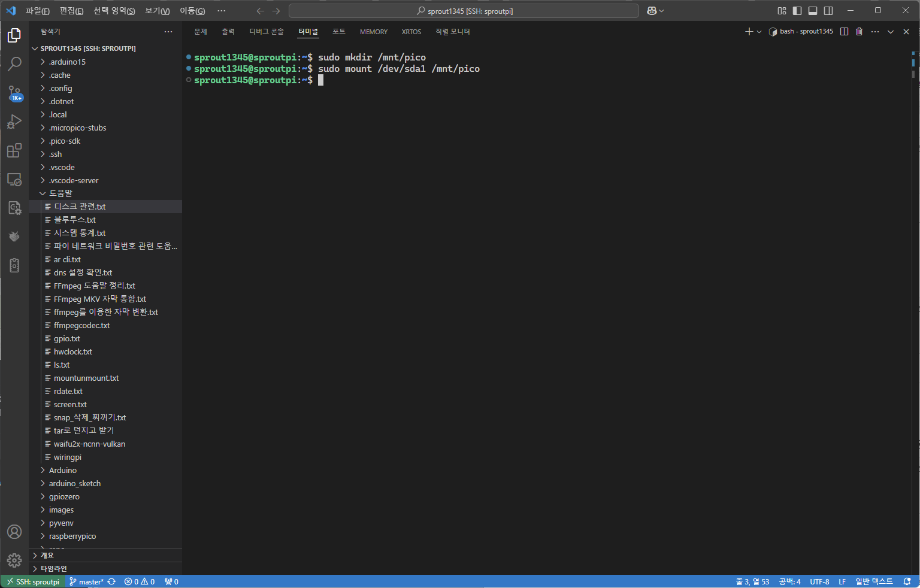920x588 pixels.
Task: Toggle the primary side bar
Action: [x=797, y=11]
